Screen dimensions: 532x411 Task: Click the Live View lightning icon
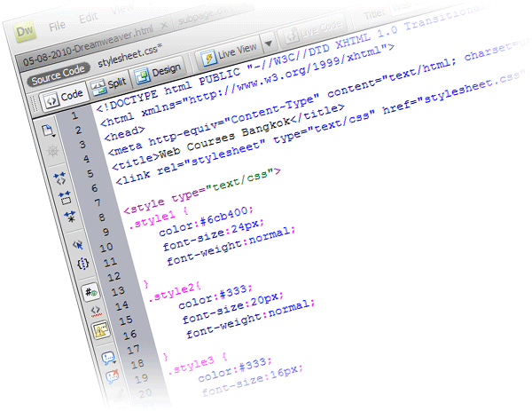point(208,58)
